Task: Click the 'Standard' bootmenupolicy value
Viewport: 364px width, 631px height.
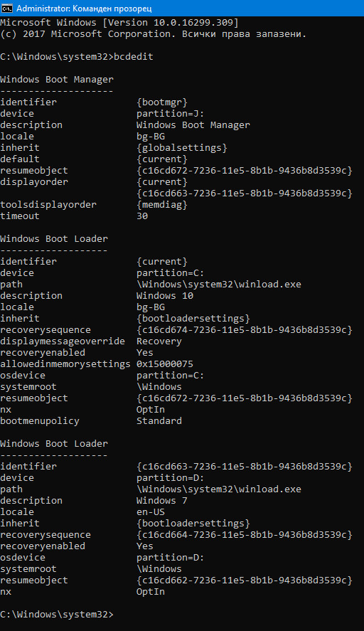Action: pos(159,421)
